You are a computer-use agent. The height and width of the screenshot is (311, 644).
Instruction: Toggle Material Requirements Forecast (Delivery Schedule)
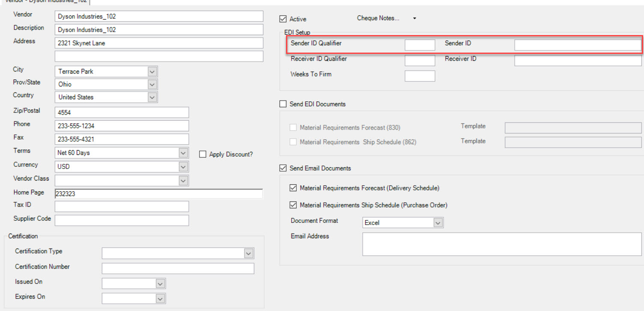[x=293, y=188]
